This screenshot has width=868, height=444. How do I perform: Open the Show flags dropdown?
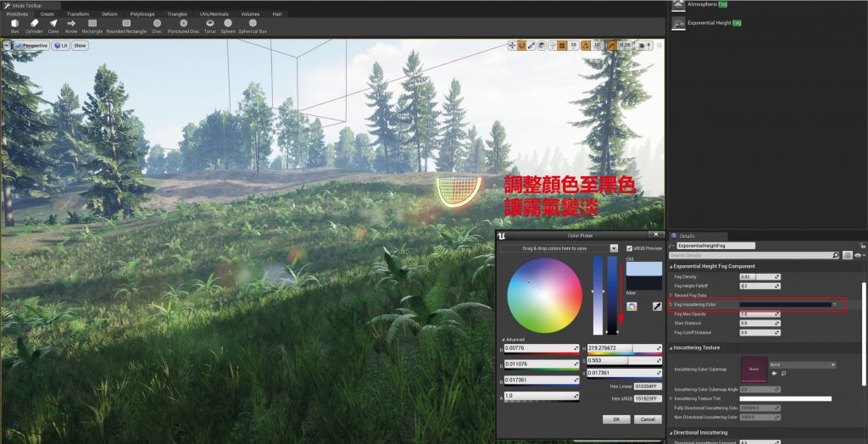click(81, 46)
